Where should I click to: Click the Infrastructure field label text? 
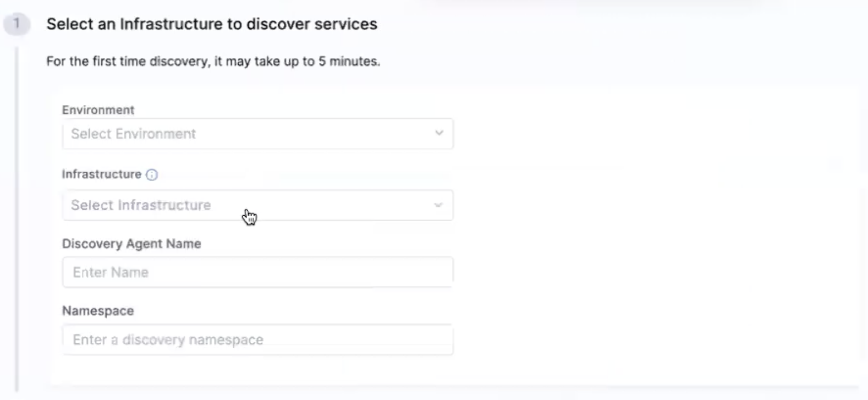coord(102,174)
